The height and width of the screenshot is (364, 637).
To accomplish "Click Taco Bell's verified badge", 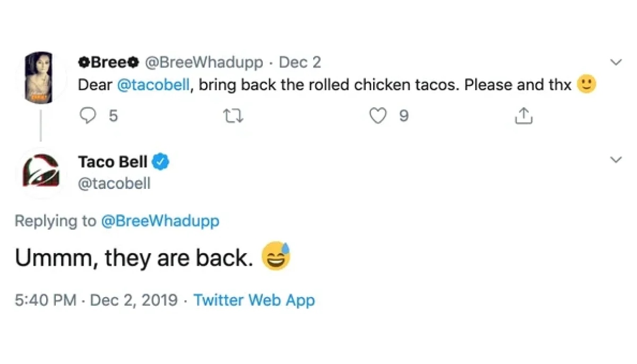I will pyautogui.click(x=160, y=162).
